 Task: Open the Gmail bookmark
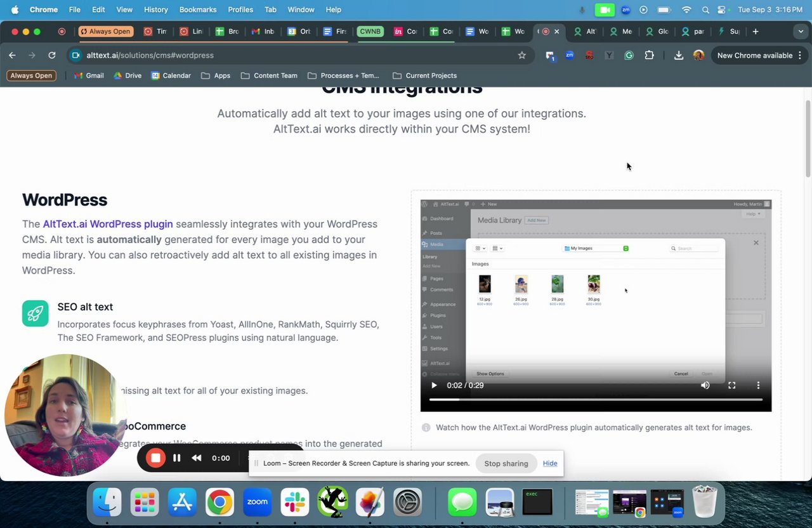[x=89, y=76]
